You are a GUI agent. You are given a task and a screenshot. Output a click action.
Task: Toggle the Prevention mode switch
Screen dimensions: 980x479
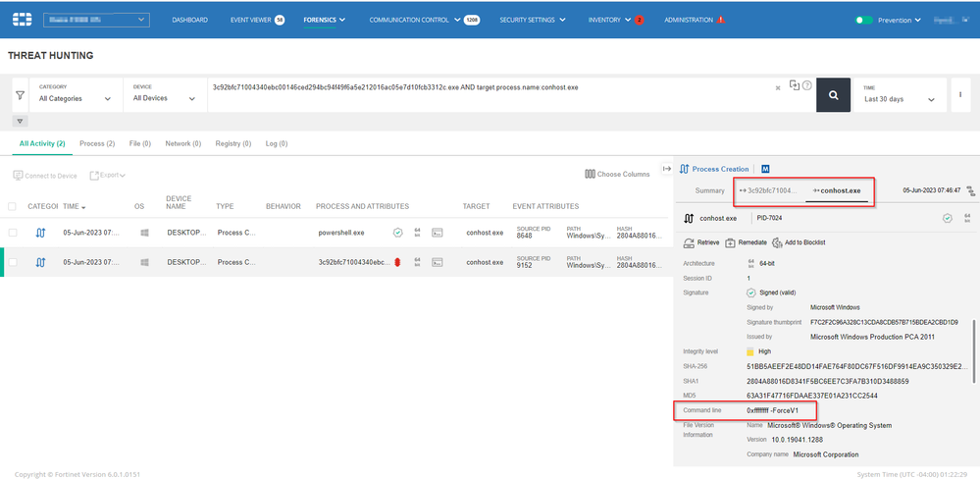863,20
